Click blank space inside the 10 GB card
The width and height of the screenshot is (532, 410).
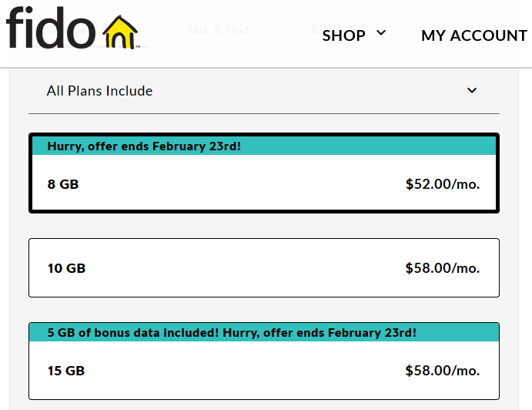click(x=246, y=268)
